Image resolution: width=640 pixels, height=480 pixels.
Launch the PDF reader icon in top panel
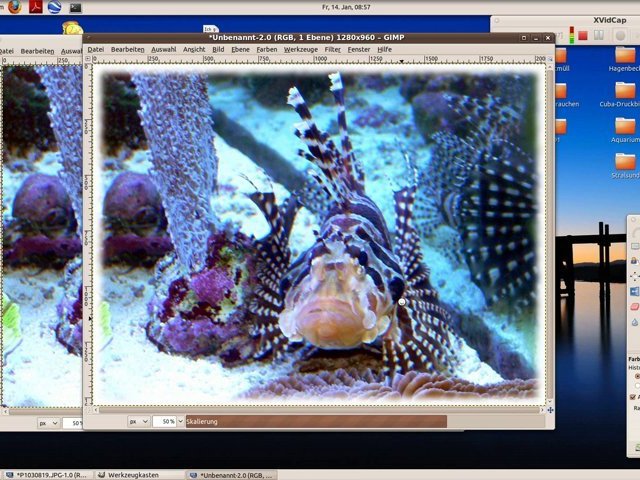36,7
